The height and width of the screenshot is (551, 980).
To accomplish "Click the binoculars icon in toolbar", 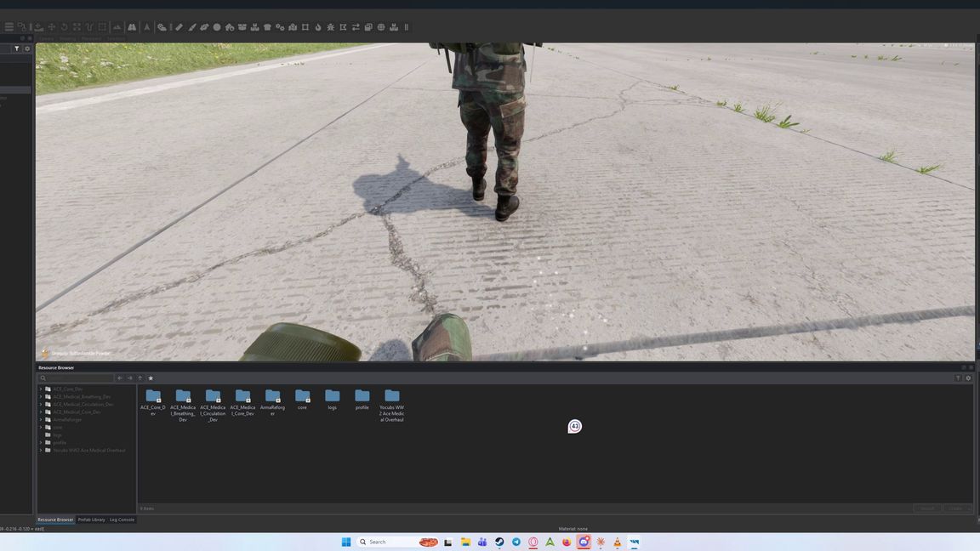I will click(132, 27).
